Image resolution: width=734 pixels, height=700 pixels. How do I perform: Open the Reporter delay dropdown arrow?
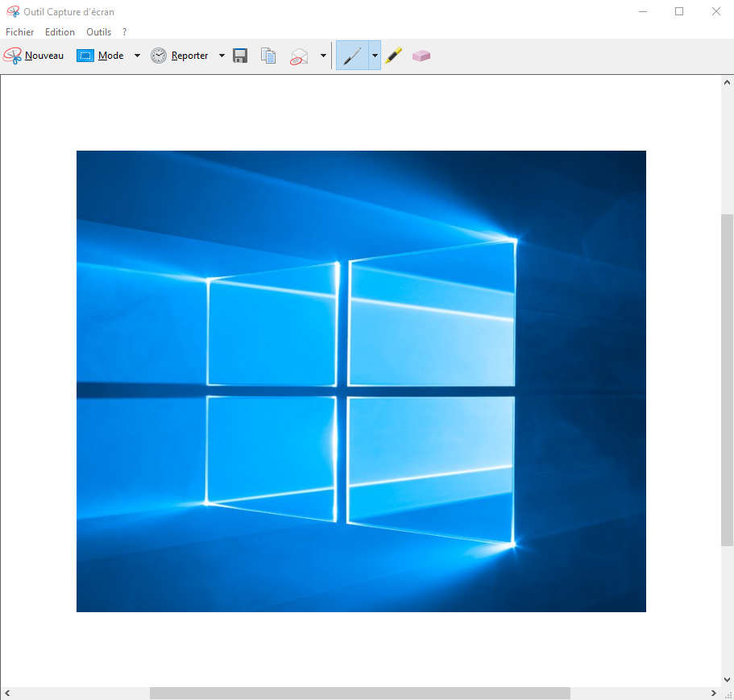pos(222,56)
